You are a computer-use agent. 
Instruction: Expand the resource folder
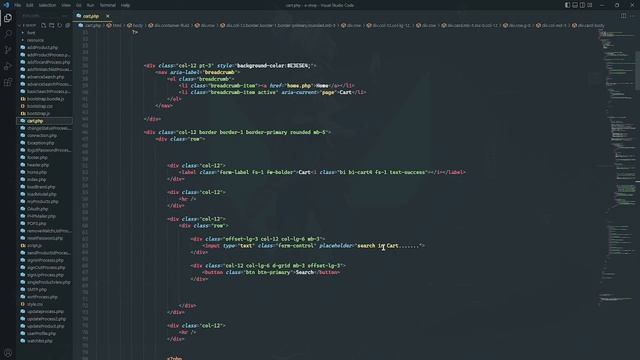pos(35,40)
